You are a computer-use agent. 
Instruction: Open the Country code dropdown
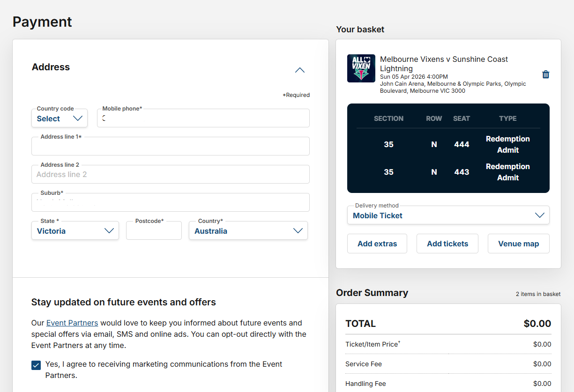tap(60, 118)
